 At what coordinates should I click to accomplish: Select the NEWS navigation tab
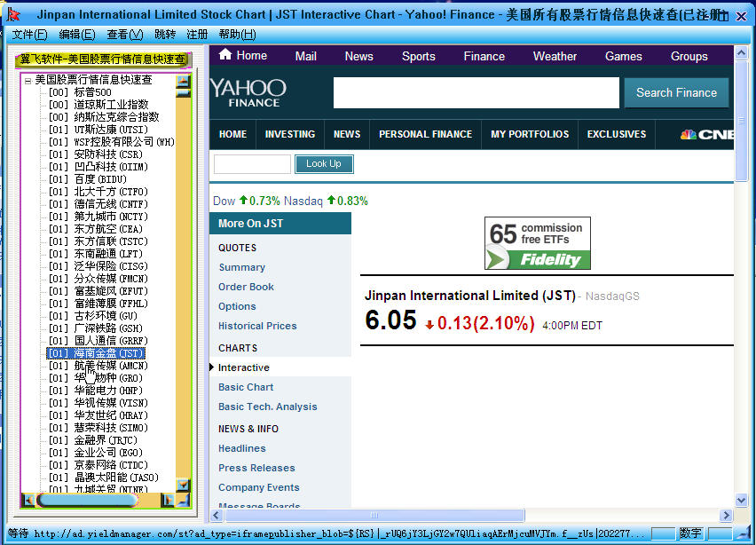point(347,135)
